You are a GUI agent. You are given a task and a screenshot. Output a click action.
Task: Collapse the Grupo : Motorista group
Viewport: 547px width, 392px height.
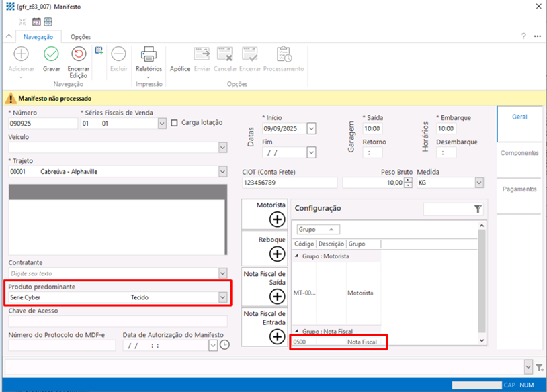[297, 256]
